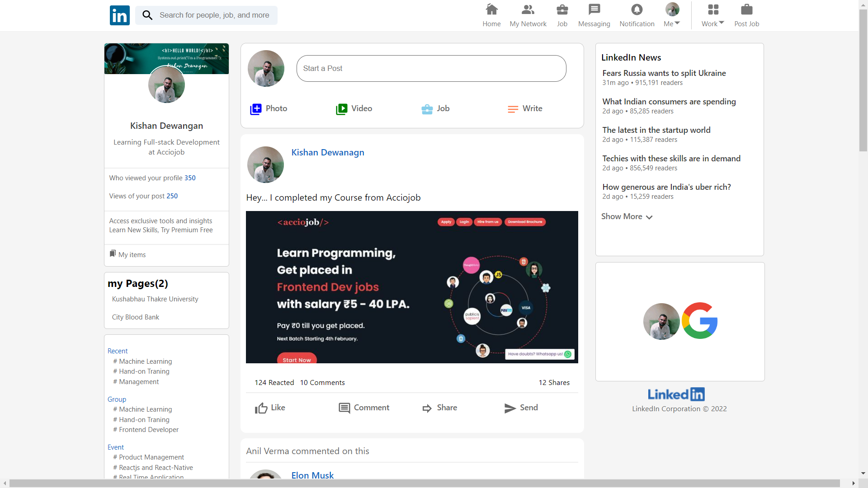Click the Write lines icon
This screenshot has height=488, width=868.
pos(513,109)
